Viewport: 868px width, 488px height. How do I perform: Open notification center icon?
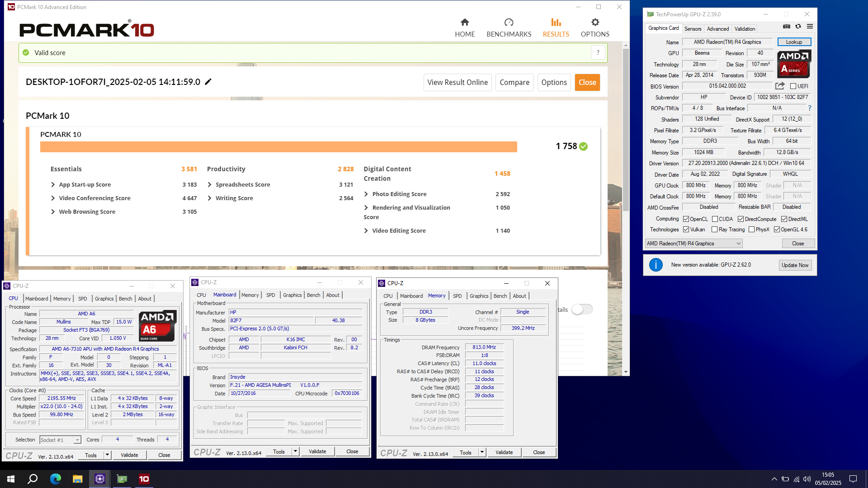tap(853, 479)
